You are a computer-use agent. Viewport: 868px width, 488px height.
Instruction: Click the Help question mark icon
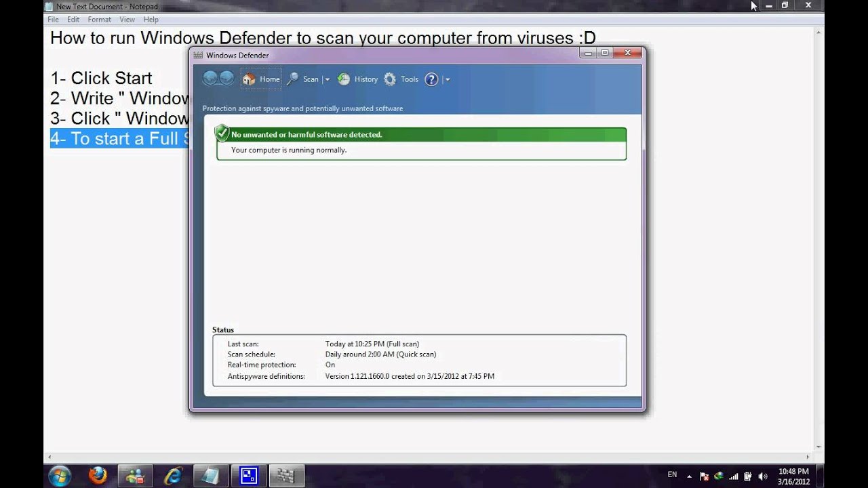(x=431, y=79)
